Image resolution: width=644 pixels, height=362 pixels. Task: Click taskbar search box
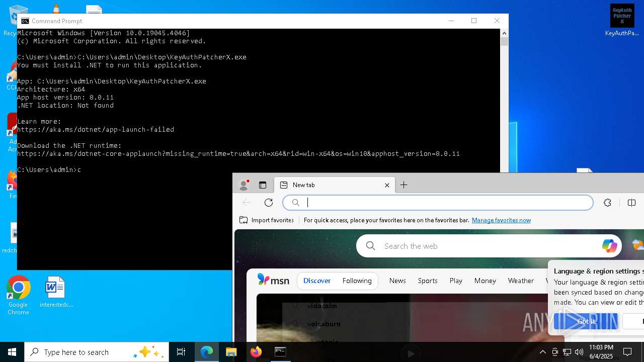pos(97,352)
